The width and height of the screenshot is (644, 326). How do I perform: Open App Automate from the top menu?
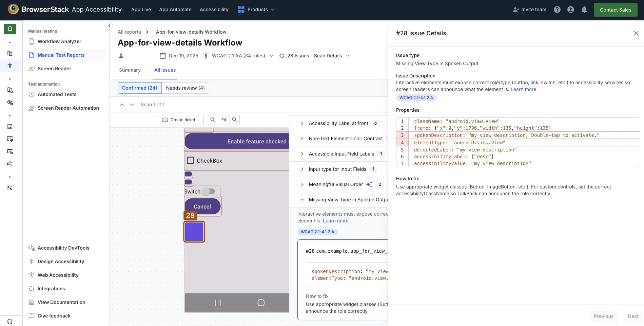coord(175,10)
